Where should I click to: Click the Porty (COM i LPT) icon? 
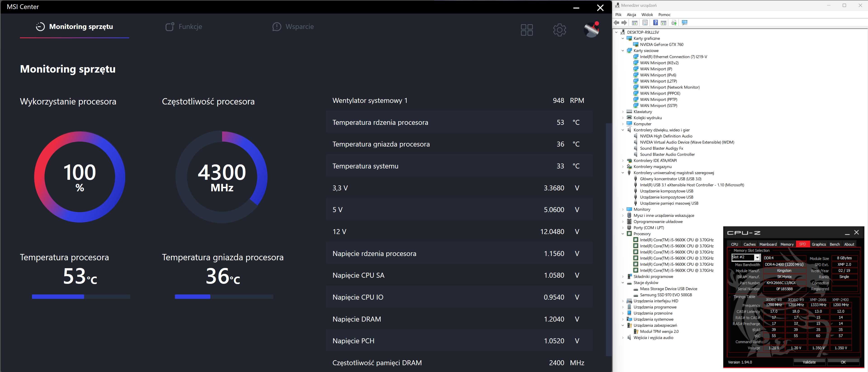point(629,228)
